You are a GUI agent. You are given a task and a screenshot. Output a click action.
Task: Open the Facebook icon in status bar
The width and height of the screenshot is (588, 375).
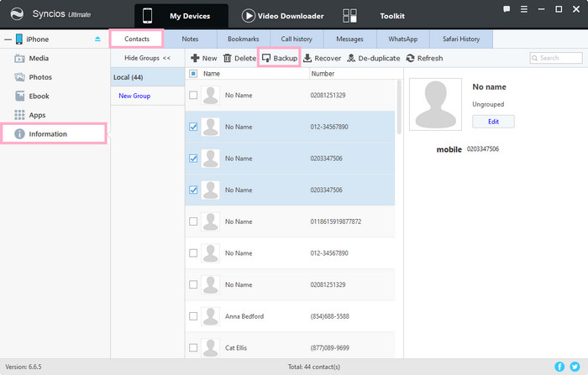click(x=559, y=367)
